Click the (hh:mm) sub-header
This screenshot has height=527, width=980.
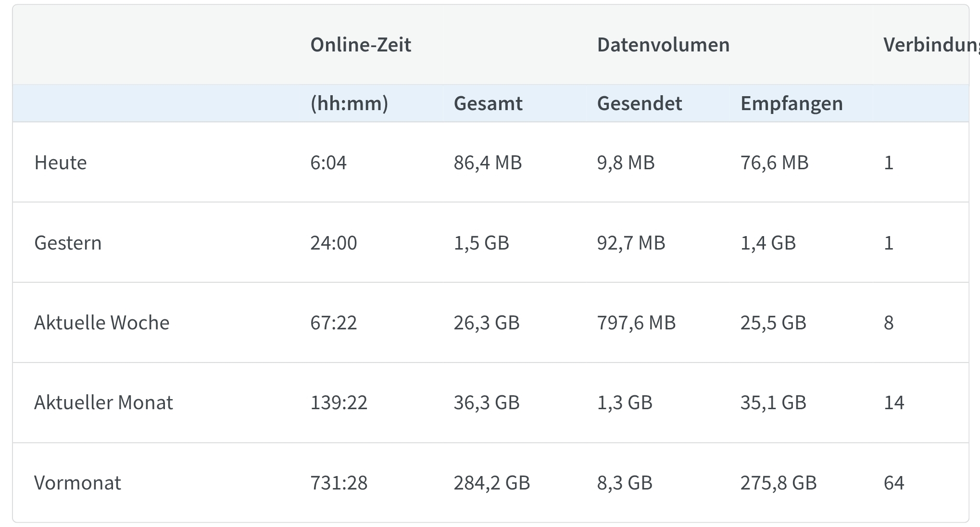coord(349,103)
